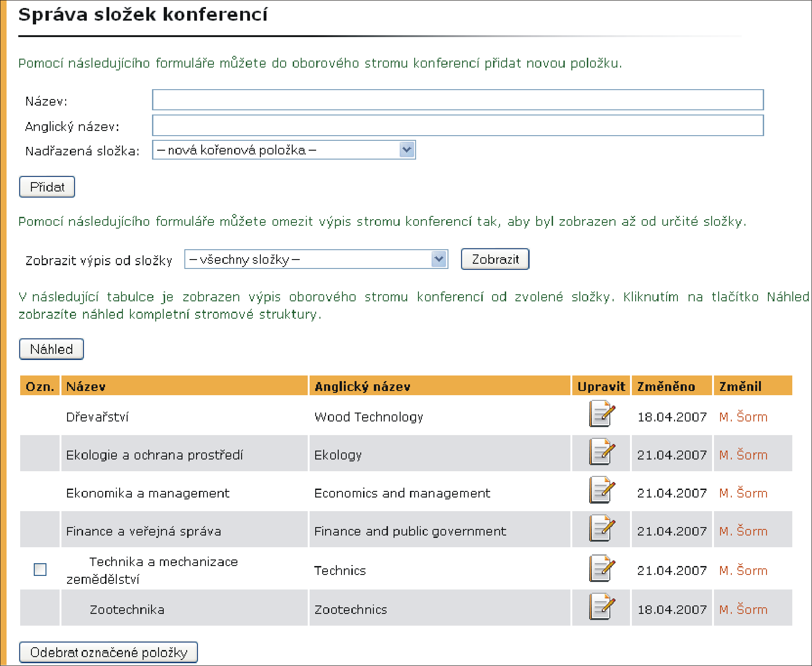The width and height of the screenshot is (812, 666).
Task: Open the Nadřazená složka dropdown
Action: pyautogui.click(x=284, y=150)
